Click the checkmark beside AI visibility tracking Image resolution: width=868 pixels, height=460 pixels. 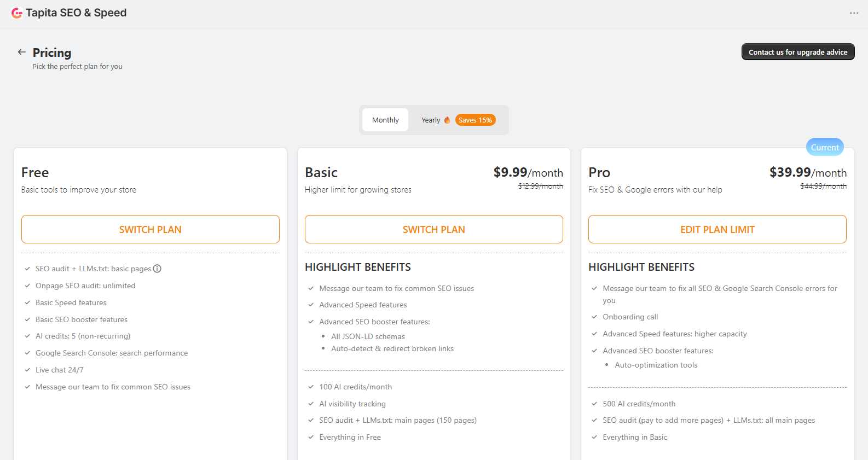coord(311,404)
